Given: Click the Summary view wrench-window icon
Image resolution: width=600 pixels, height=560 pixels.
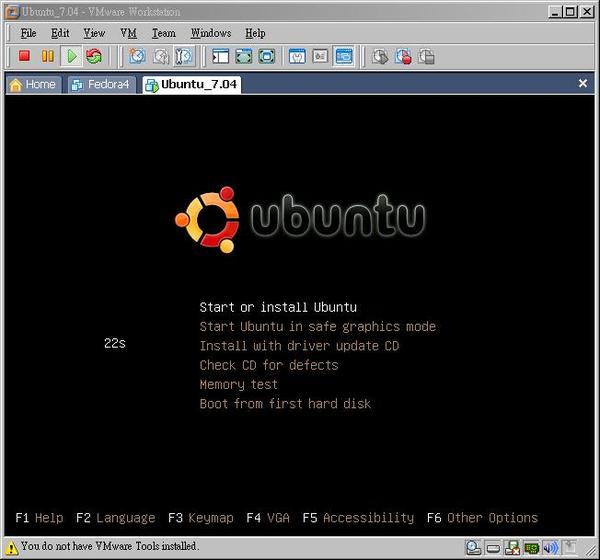Looking at the screenshot, I should coord(297,57).
